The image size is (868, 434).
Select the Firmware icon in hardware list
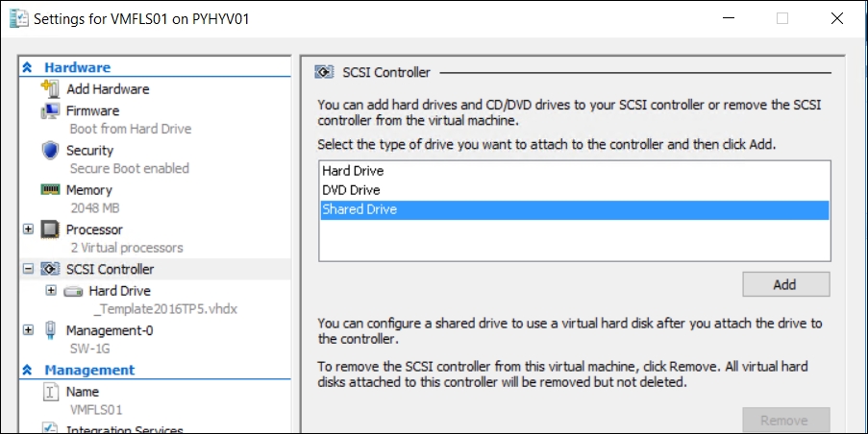pyautogui.click(x=50, y=110)
